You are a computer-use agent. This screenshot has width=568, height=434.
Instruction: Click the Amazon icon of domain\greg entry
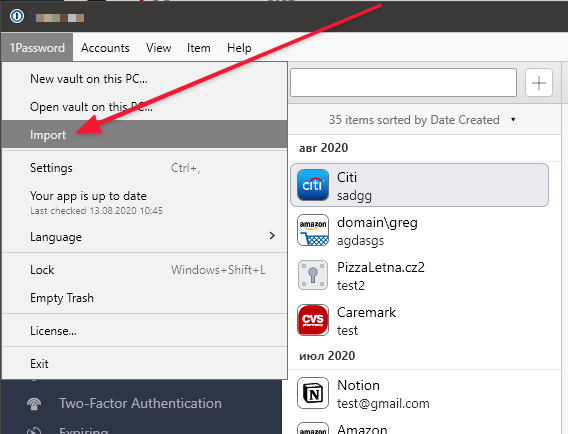tap(313, 230)
